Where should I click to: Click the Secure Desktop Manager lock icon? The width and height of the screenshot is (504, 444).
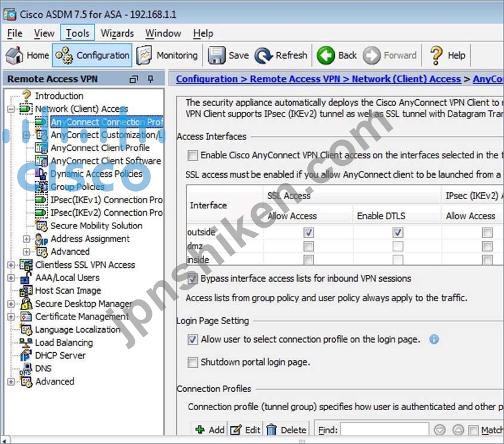click(x=26, y=303)
